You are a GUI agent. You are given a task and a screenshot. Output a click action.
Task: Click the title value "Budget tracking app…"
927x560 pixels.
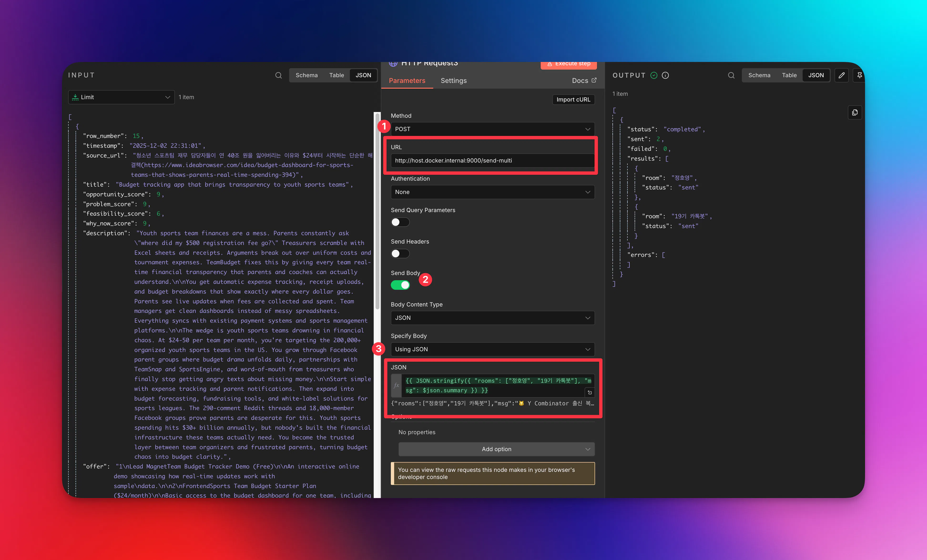[233, 185]
